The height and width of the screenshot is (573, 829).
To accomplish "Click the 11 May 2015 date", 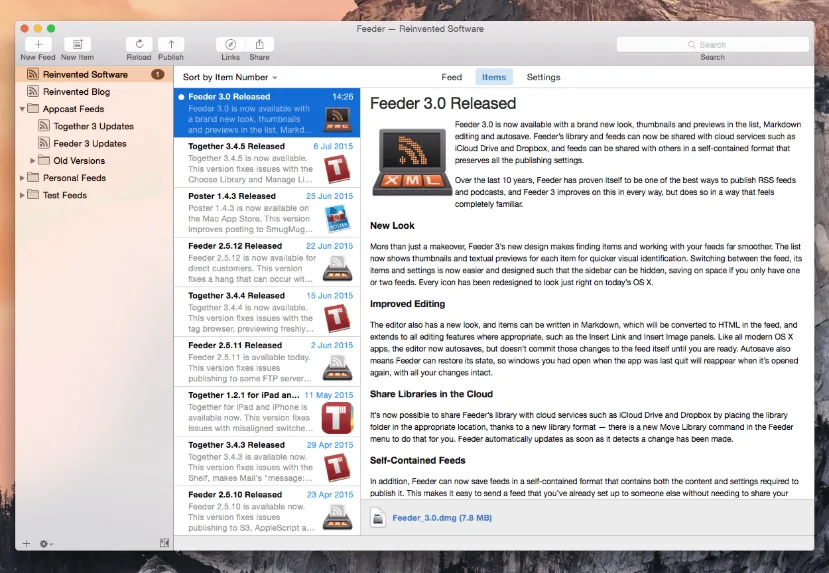I will coord(329,395).
